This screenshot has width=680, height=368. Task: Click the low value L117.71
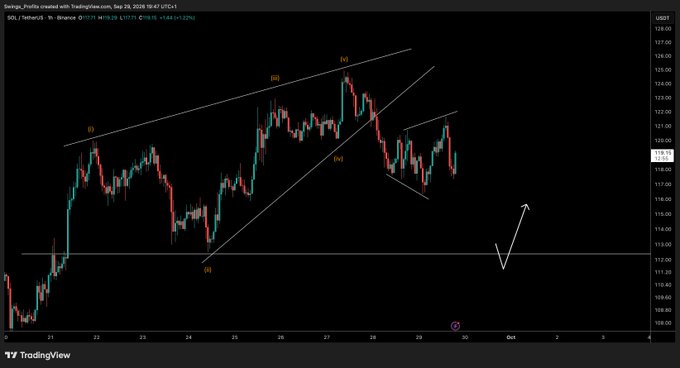(x=128, y=18)
